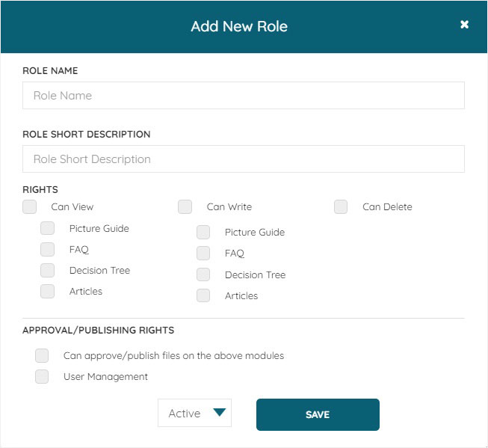
Task: Focus the Role Short Description field
Action: pos(244,159)
